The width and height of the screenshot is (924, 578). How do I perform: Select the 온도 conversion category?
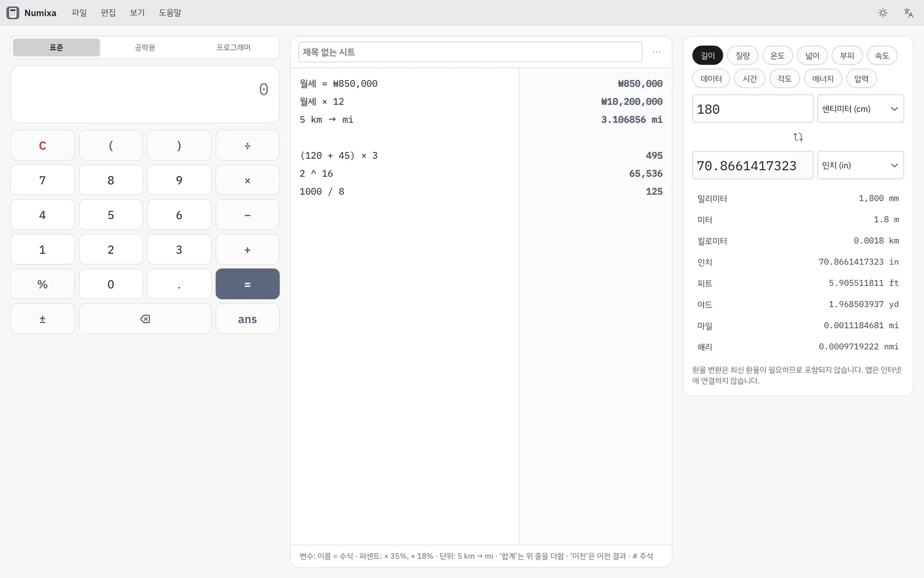point(777,55)
